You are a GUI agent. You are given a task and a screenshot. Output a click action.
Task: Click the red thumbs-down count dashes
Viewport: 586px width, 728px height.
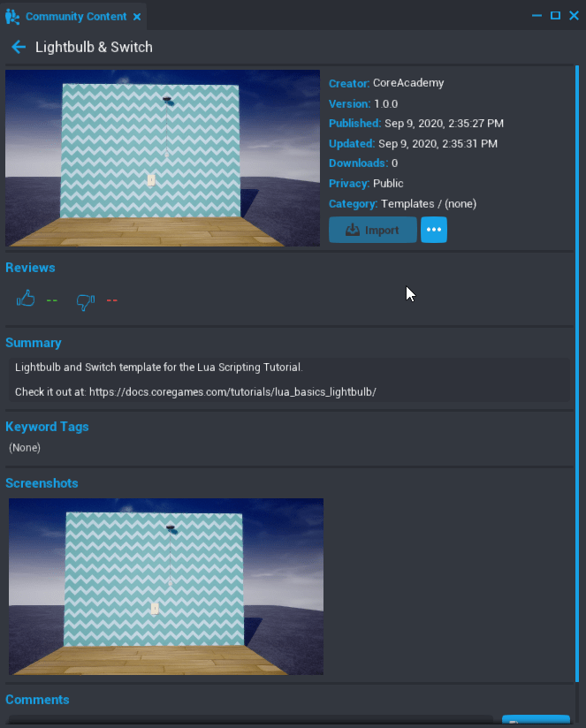pyautogui.click(x=112, y=300)
